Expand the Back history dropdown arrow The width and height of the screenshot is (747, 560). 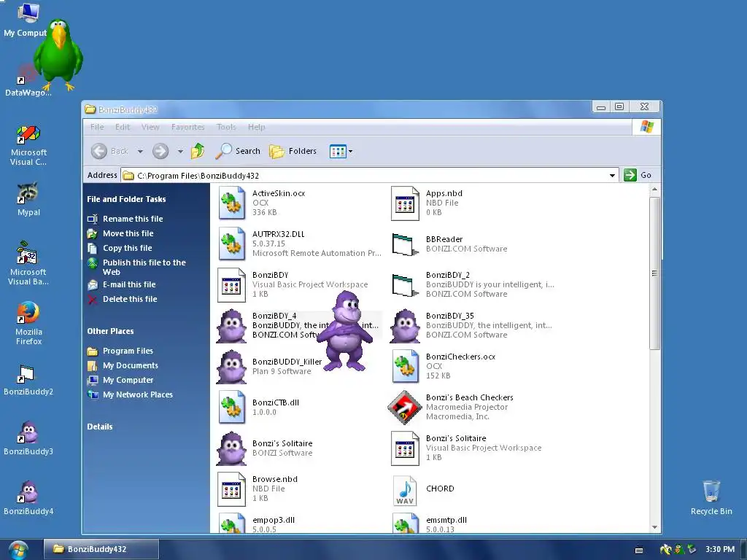140,152
